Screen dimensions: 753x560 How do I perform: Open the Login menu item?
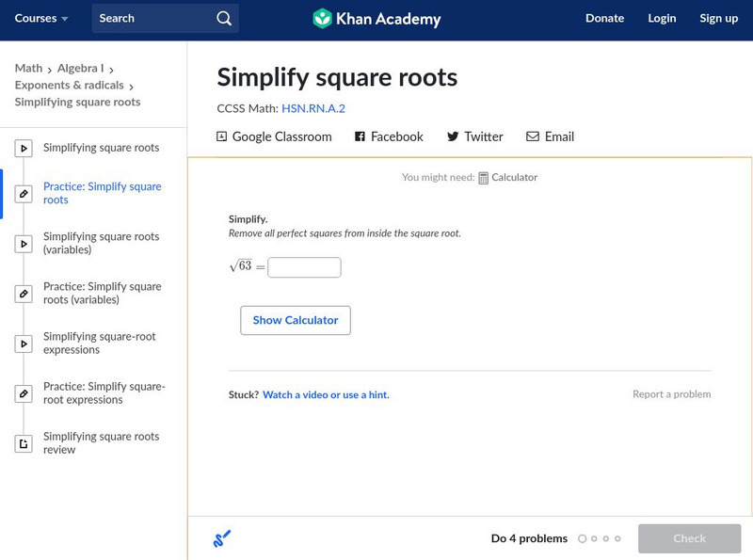coord(662,18)
